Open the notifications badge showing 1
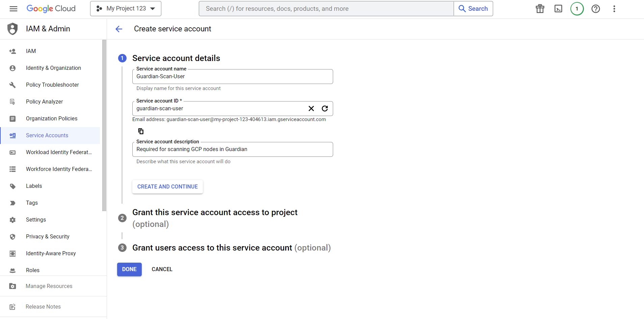Screen dimensions: 644x319 [577, 9]
